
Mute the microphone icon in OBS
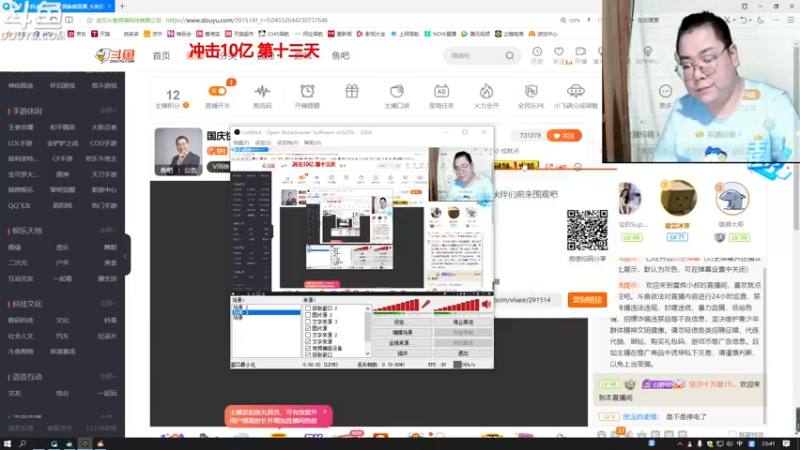tap(426, 305)
